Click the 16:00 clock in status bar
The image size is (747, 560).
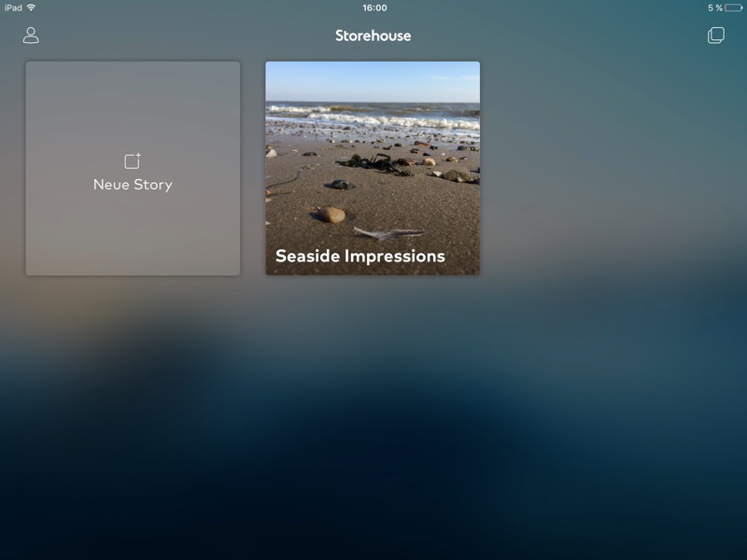[x=374, y=7]
